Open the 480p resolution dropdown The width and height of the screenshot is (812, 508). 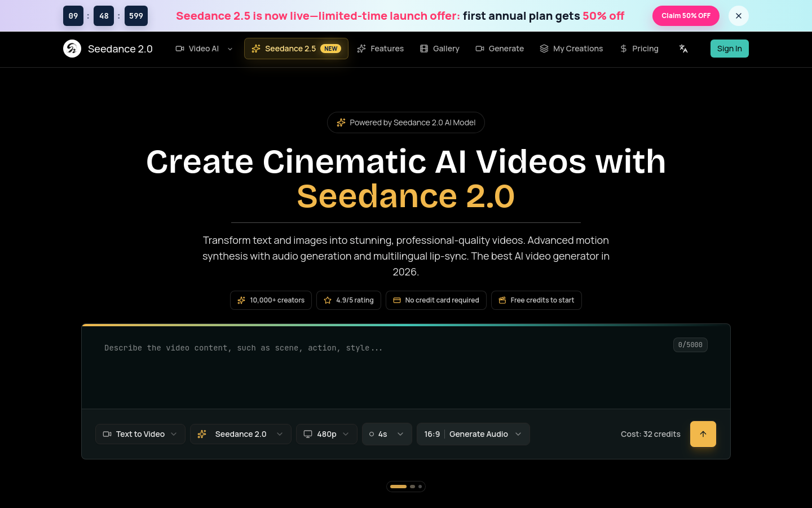(326, 434)
